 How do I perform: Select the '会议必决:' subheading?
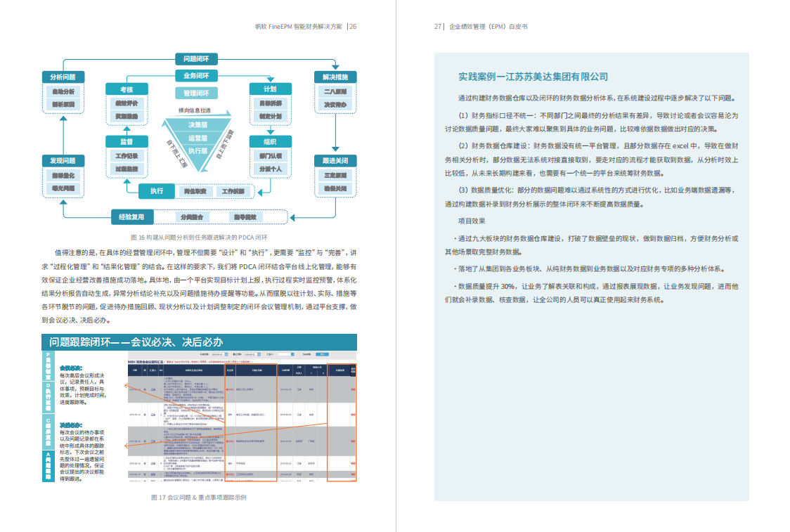(x=70, y=368)
